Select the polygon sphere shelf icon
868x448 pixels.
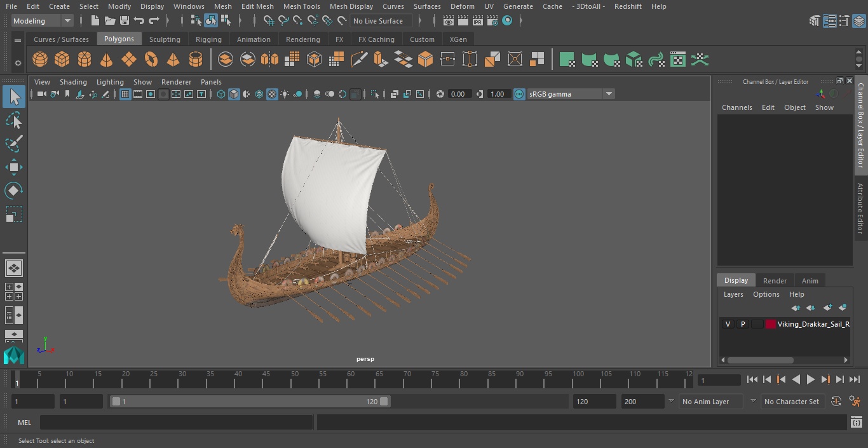40,60
